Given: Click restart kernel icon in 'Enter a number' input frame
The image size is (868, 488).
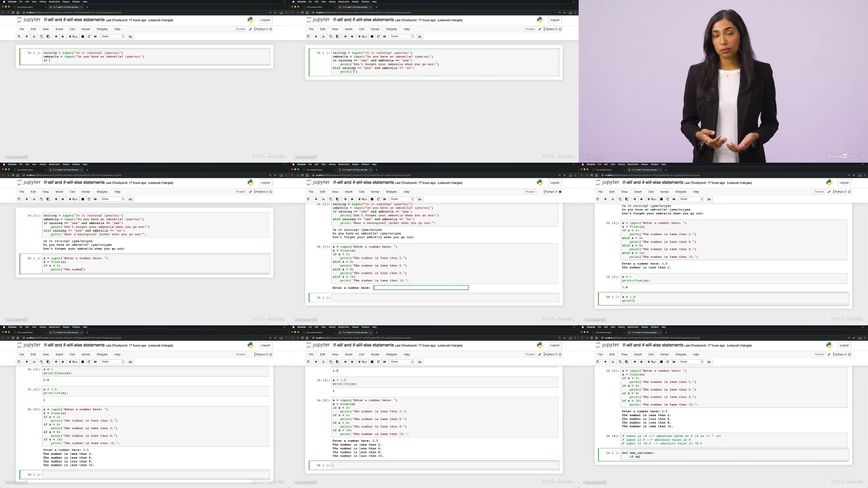Looking at the screenshot, I should 378,199.
